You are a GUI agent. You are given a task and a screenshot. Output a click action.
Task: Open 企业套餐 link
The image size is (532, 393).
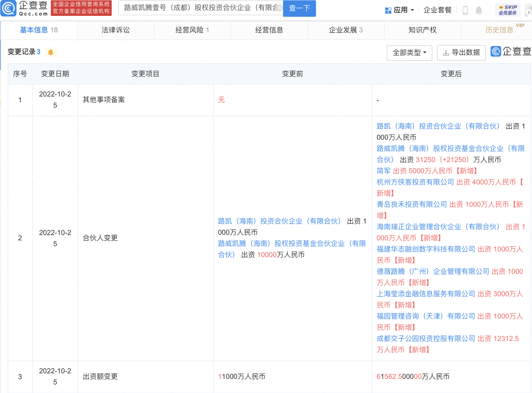point(437,10)
